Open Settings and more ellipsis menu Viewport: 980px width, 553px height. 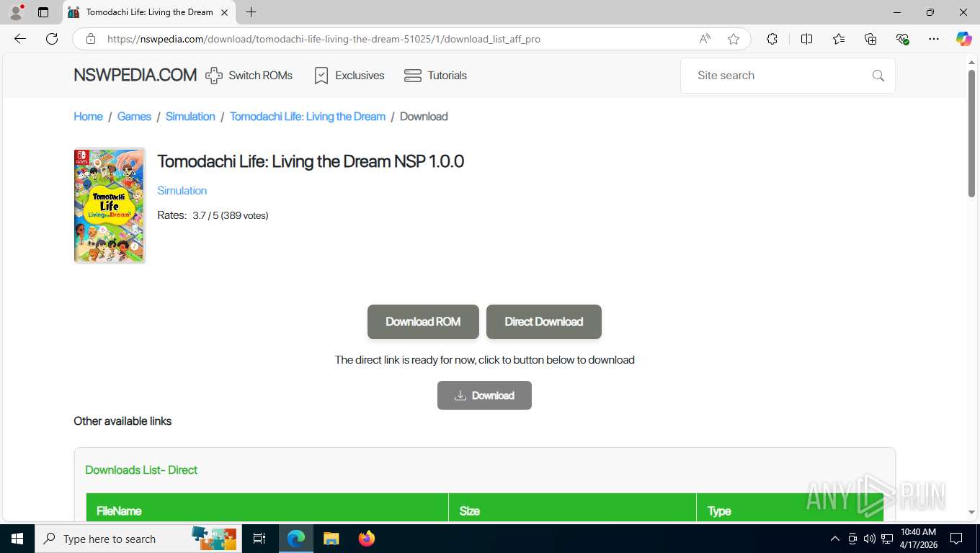(934, 39)
